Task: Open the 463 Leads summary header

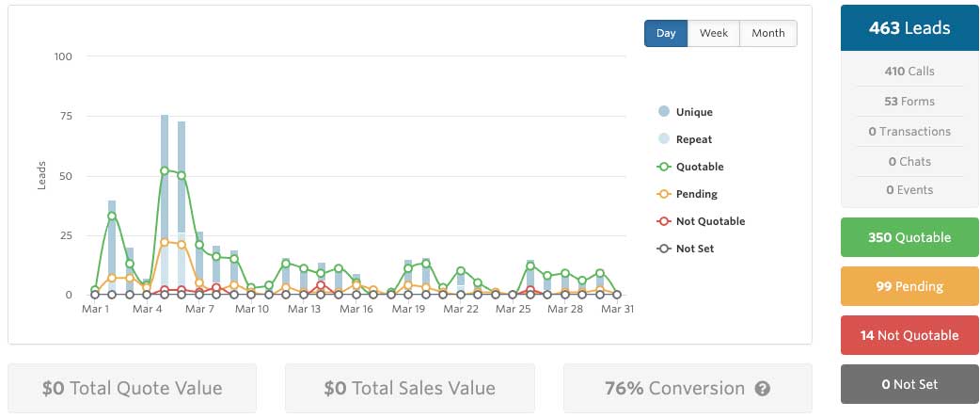Action: coord(909,28)
